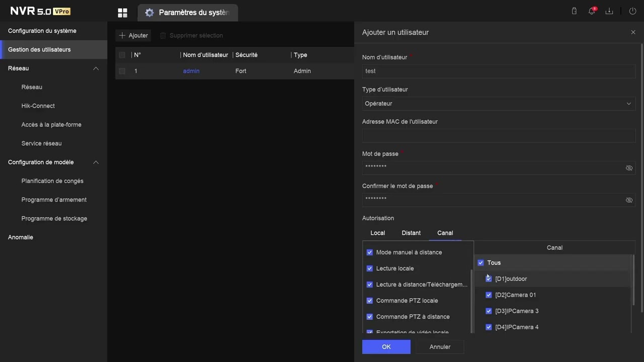Uncheck Mode manuel à distance
The image size is (644, 362).
370,252
